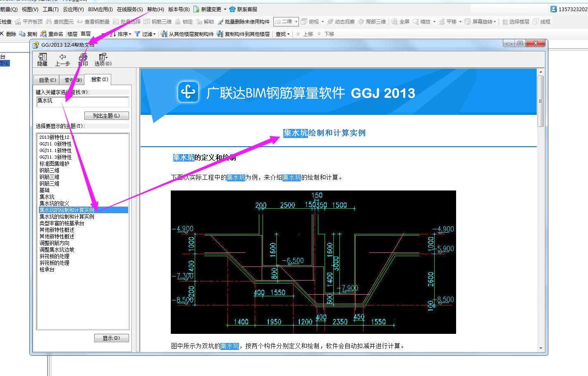Open the 工具(T) menu
Image resolution: width=588 pixels, height=376 pixels.
(x=50, y=9)
